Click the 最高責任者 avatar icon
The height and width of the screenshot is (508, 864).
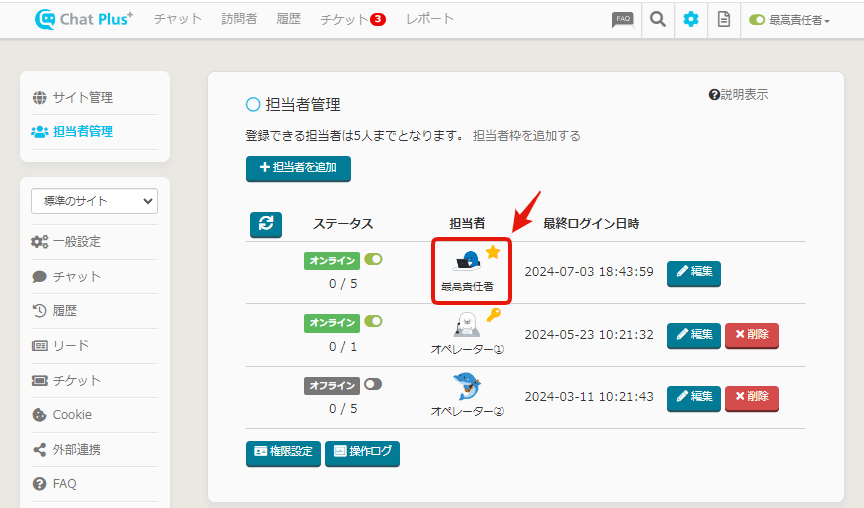click(467, 262)
